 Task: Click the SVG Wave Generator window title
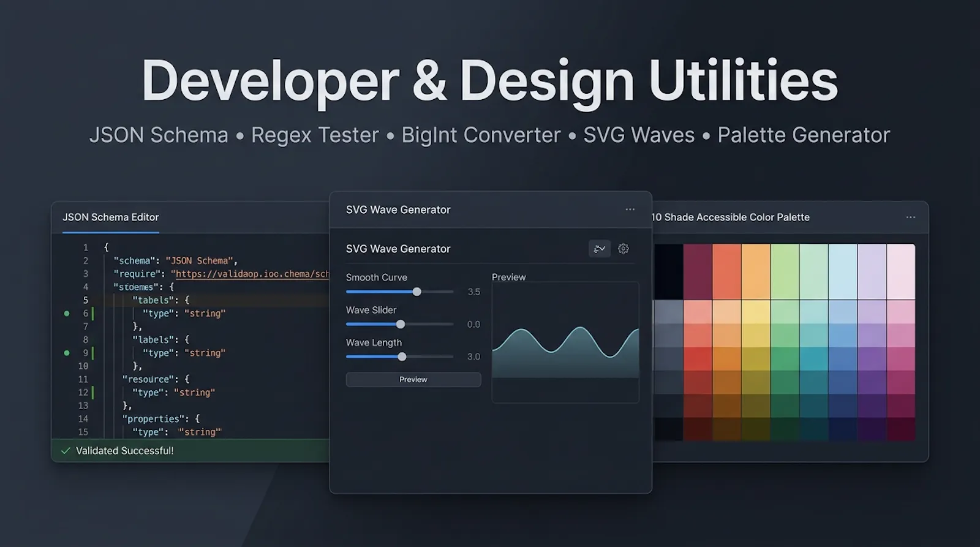(398, 209)
